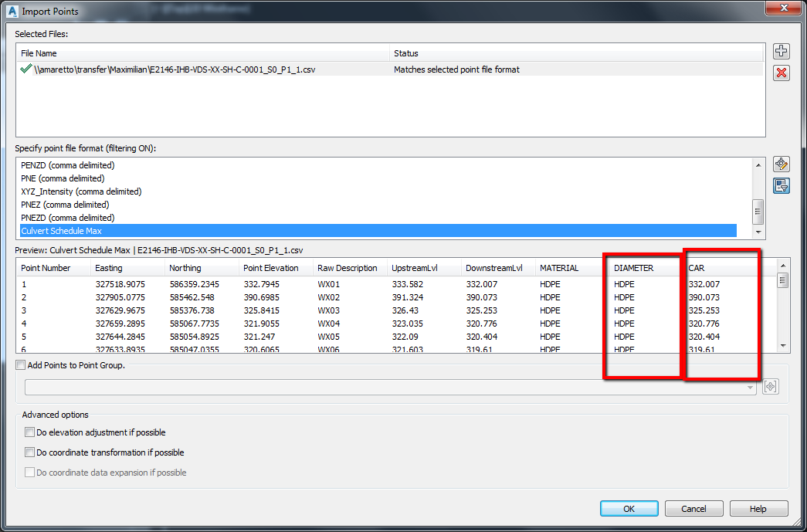
Task: Check Do coordinate transformation if possible
Action: (x=30, y=452)
